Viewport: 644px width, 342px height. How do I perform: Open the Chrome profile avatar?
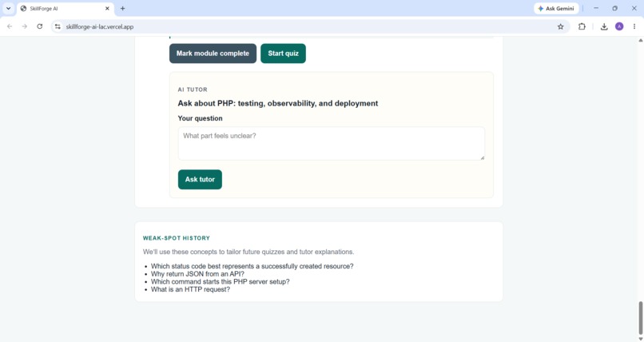pos(619,26)
